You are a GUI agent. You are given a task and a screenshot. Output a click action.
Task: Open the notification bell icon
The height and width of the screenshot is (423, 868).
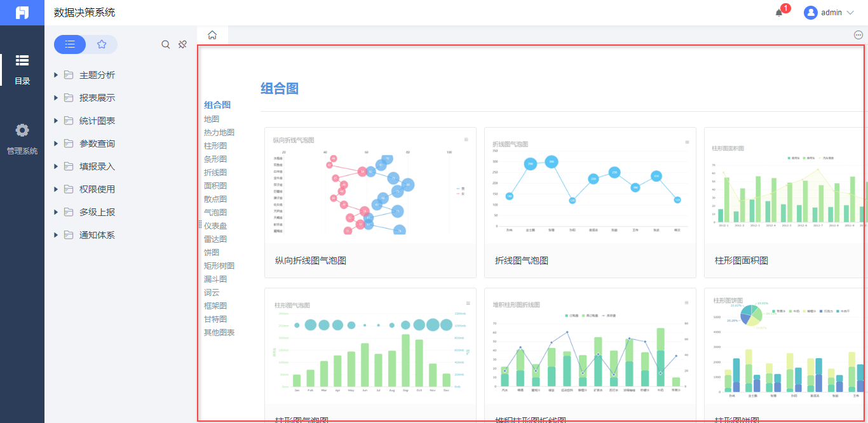(779, 13)
